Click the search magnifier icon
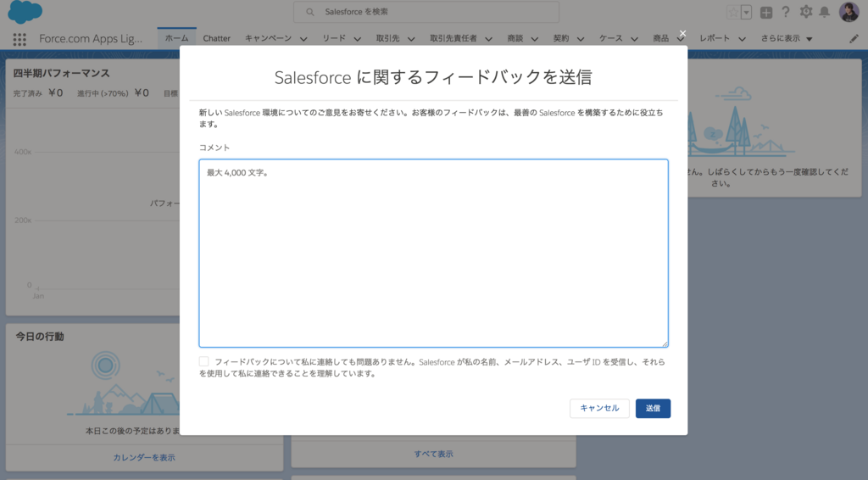Image resolution: width=868 pixels, height=480 pixels. [x=310, y=12]
